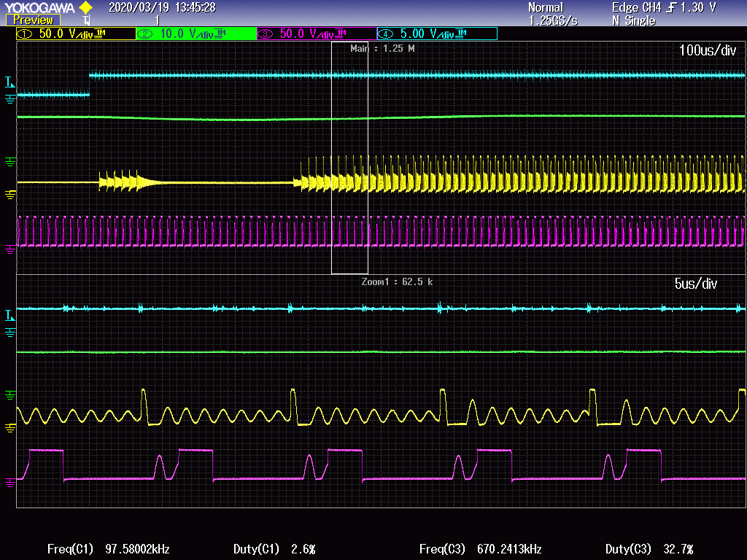Image resolution: width=747 pixels, height=560 pixels.
Task: Click the white zoom box in main window
Action: (x=349, y=157)
